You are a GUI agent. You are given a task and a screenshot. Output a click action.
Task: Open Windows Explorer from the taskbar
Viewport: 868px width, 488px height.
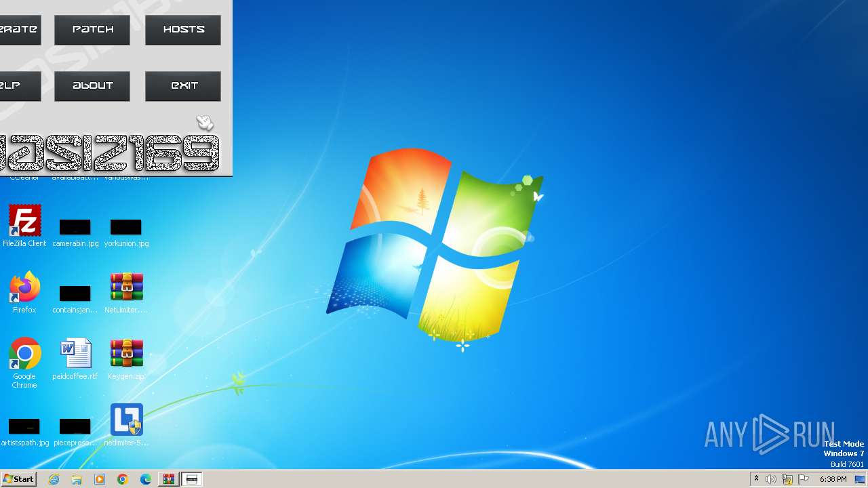[77, 479]
